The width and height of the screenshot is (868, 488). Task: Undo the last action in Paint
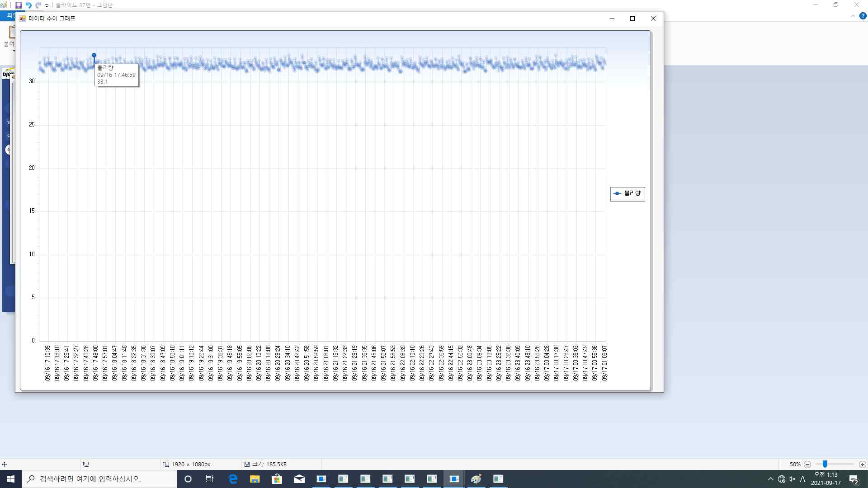point(28,5)
